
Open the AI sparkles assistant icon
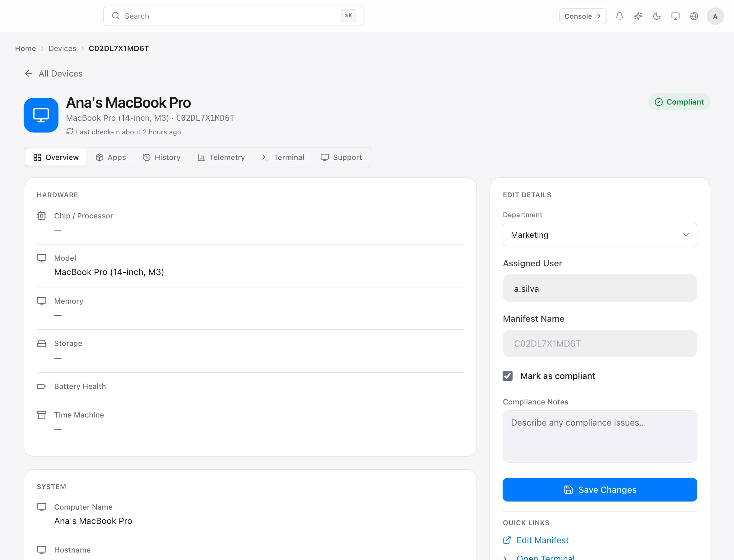pyautogui.click(x=638, y=16)
